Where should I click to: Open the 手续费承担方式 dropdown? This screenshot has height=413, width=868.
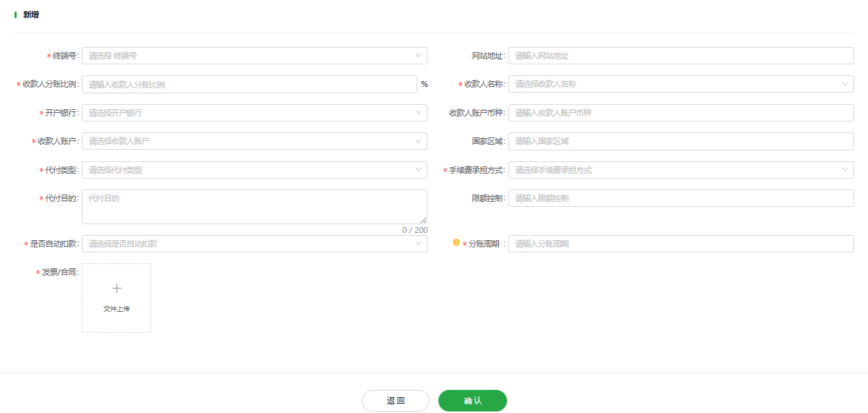click(681, 170)
